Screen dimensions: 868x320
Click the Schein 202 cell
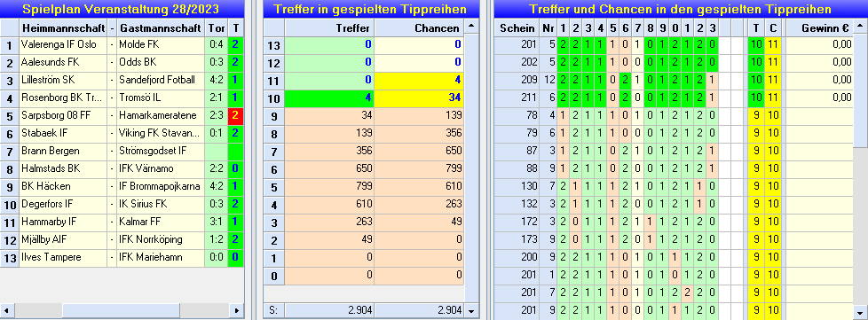point(517,63)
